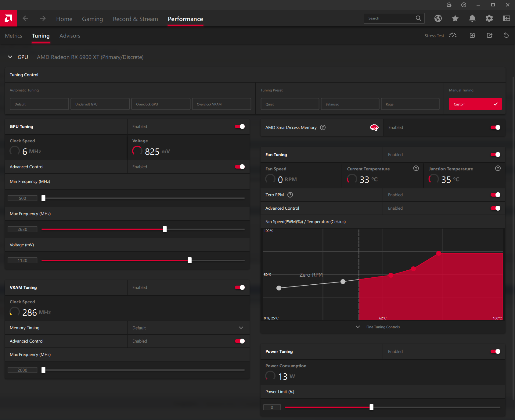Click the Power Limit slider handle
The width and height of the screenshot is (515, 420).
tap(371, 407)
